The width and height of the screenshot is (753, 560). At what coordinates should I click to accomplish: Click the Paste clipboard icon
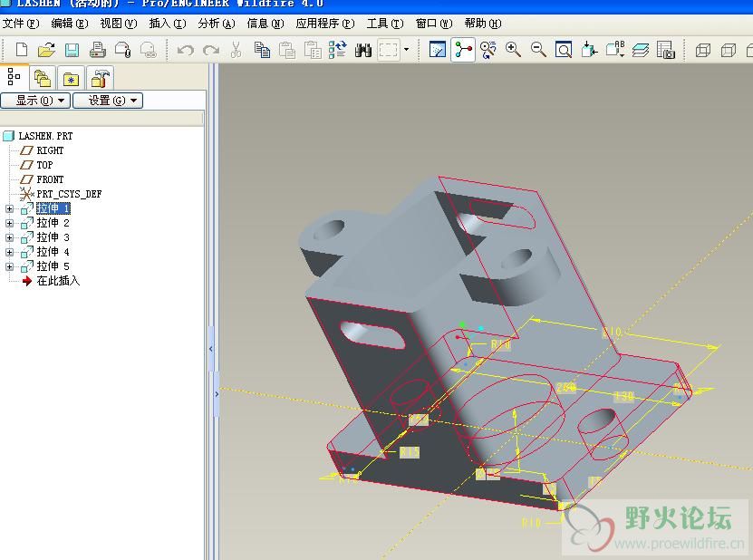[287, 50]
